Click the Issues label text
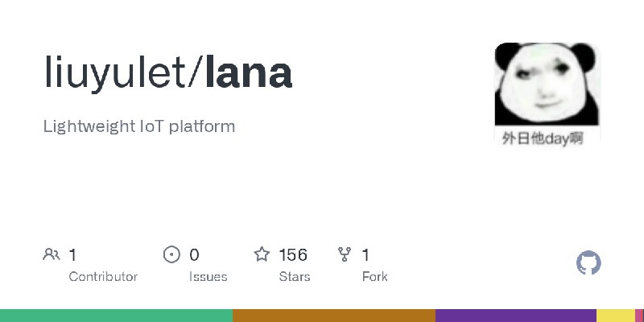644x322 pixels. [208, 277]
